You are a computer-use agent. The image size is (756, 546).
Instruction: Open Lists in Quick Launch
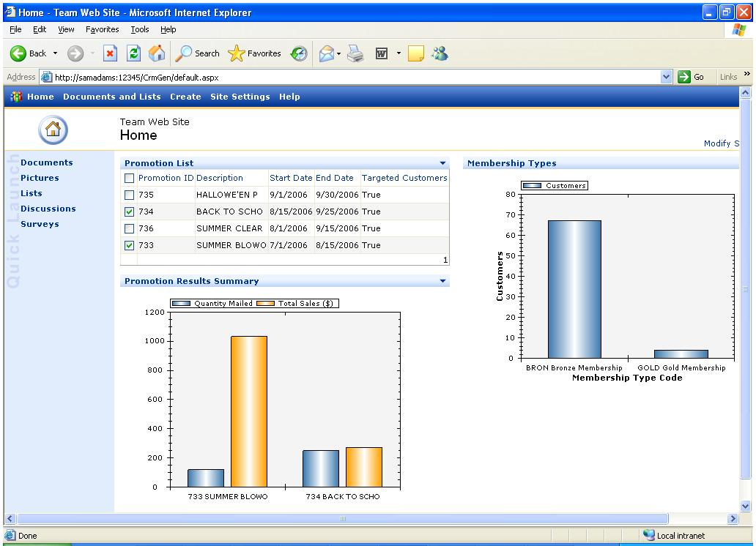pyautogui.click(x=31, y=194)
